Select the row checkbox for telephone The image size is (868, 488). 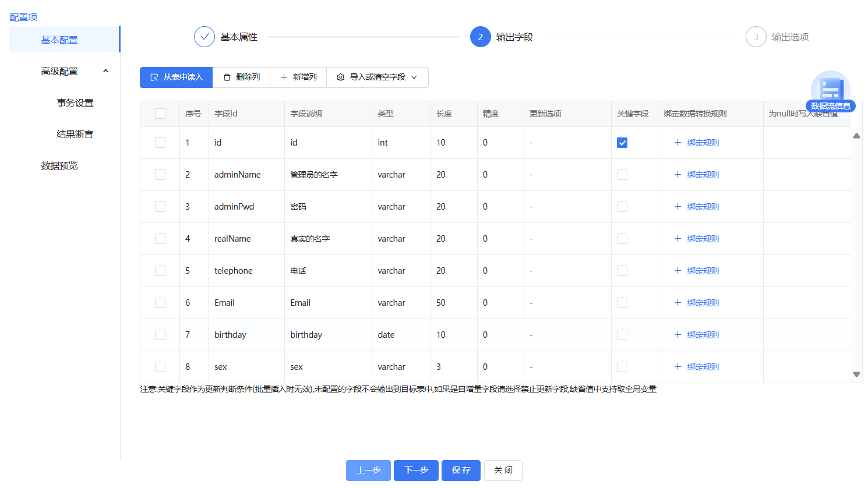pyautogui.click(x=160, y=271)
